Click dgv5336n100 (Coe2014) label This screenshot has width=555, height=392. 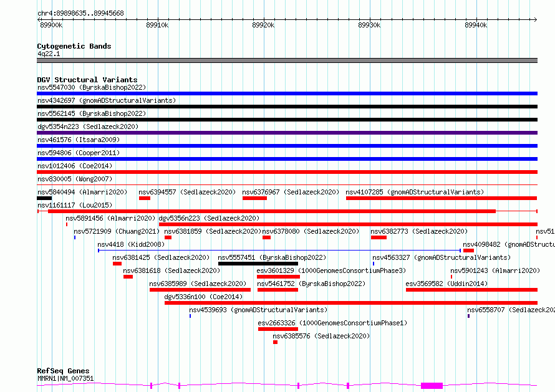[203, 297]
